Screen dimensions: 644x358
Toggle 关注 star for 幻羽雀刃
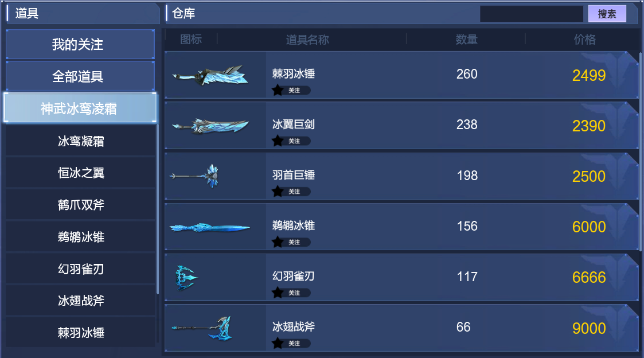[x=291, y=293]
